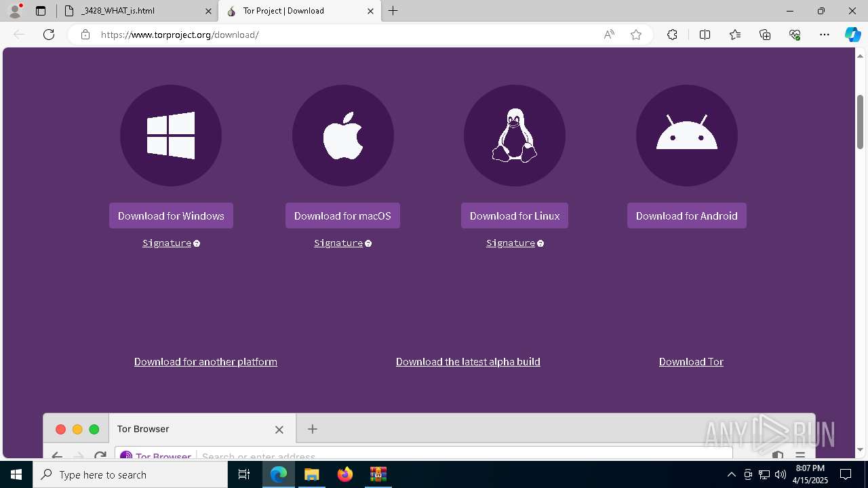Open Download the latest alpha build link

coord(468,361)
